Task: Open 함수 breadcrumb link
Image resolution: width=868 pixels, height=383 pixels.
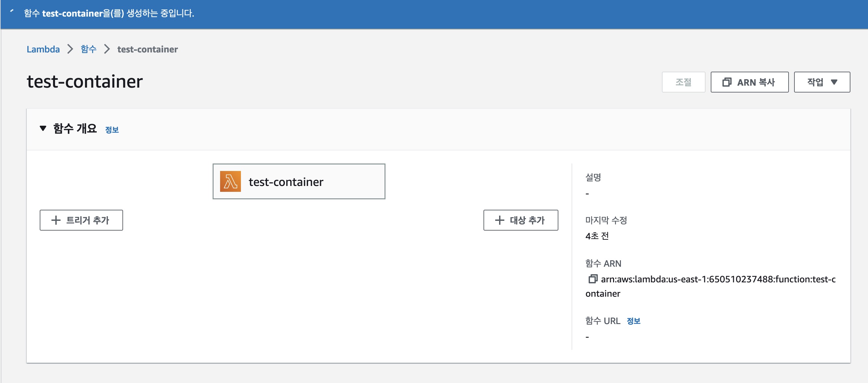Action: point(88,49)
